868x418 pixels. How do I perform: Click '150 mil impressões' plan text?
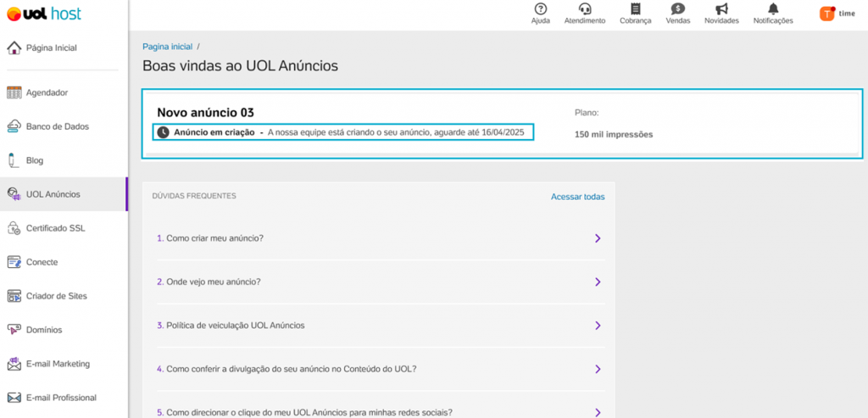[x=614, y=135]
